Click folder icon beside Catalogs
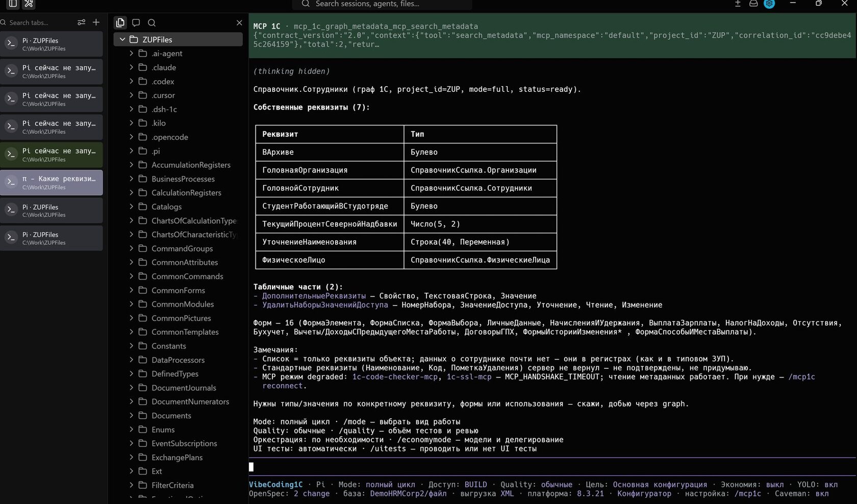 (x=143, y=207)
